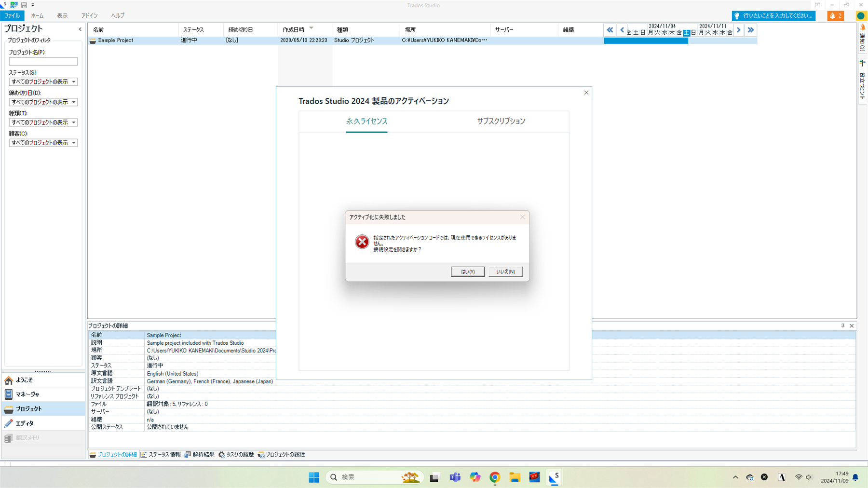Open the Windows Start menu

tap(314, 477)
